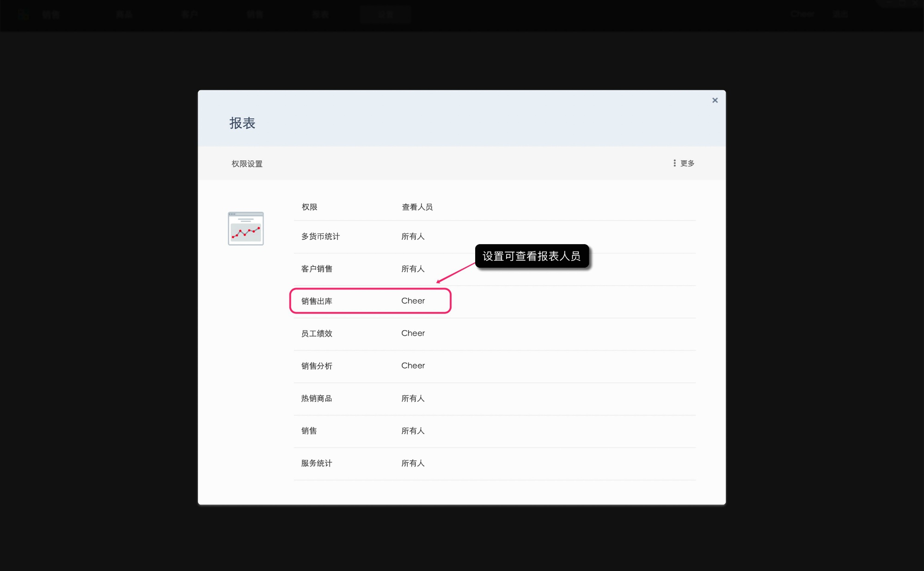924x571 pixels.
Task: Click 所有人 viewer for 销售
Action: click(x=413, y=431)
